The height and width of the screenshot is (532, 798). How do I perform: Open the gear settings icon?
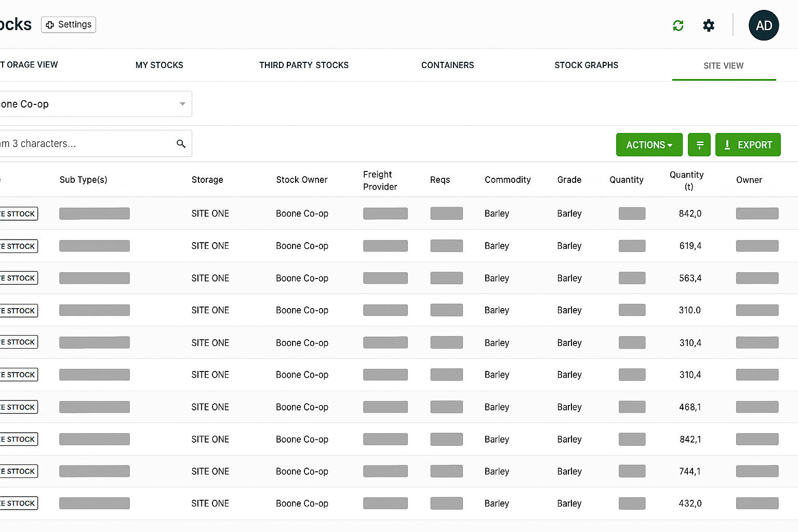pyautogui.click(x=709, y=25)
